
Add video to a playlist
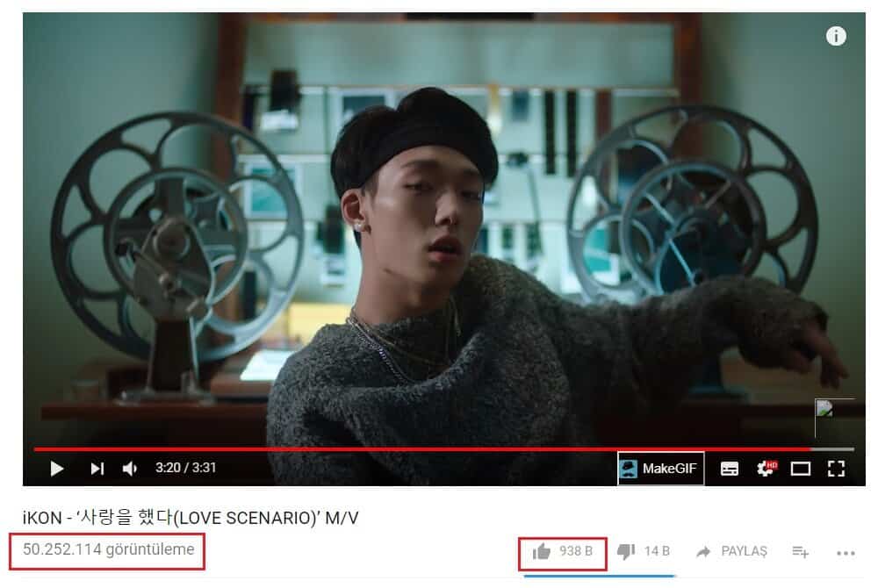801,552
